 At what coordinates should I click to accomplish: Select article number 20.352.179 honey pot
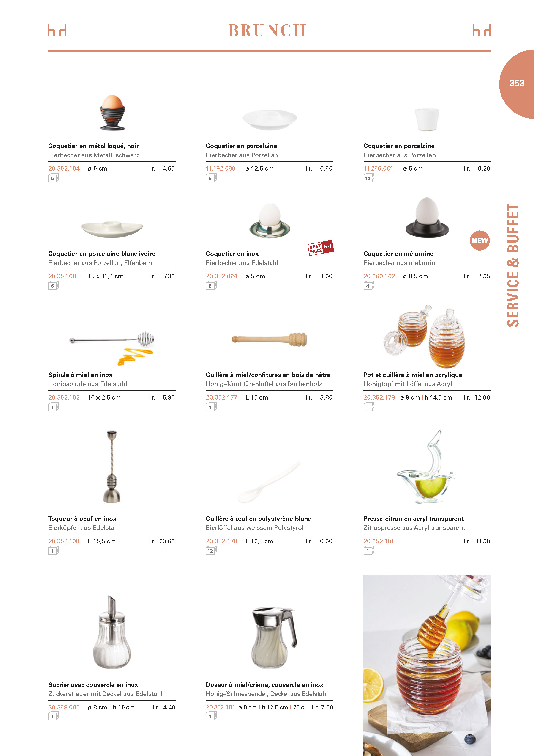point(379,397)
